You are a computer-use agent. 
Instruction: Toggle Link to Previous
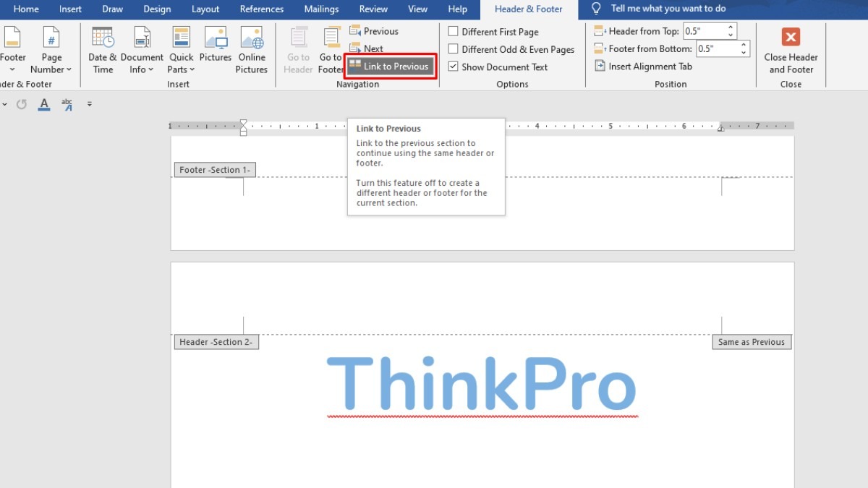coord(391,67)
